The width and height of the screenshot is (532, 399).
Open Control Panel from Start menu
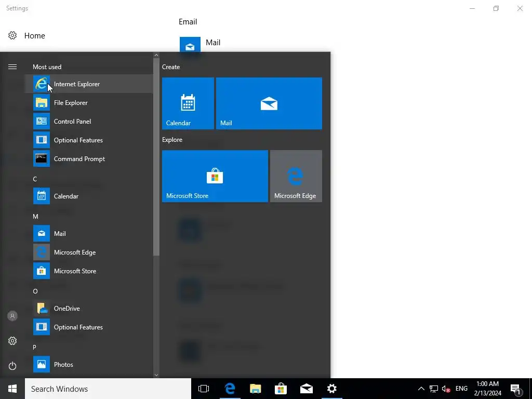pyautogui.click(x=89, y=121)
